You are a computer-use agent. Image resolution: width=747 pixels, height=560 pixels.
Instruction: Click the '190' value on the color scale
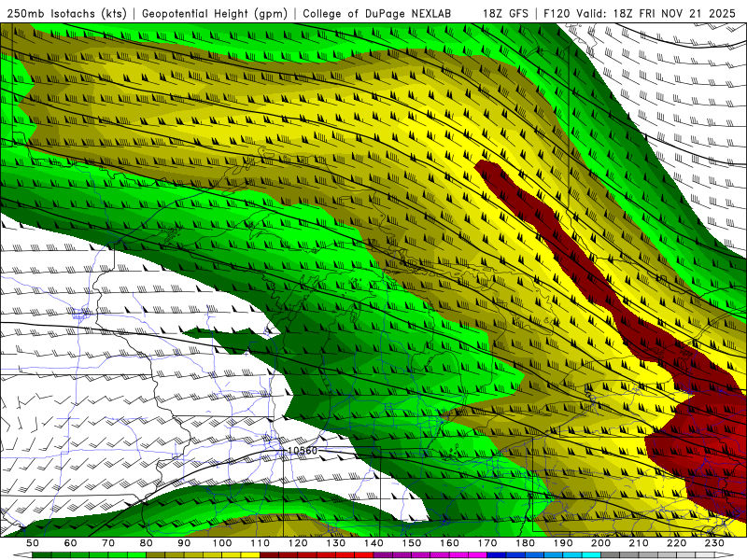point(563,543)
